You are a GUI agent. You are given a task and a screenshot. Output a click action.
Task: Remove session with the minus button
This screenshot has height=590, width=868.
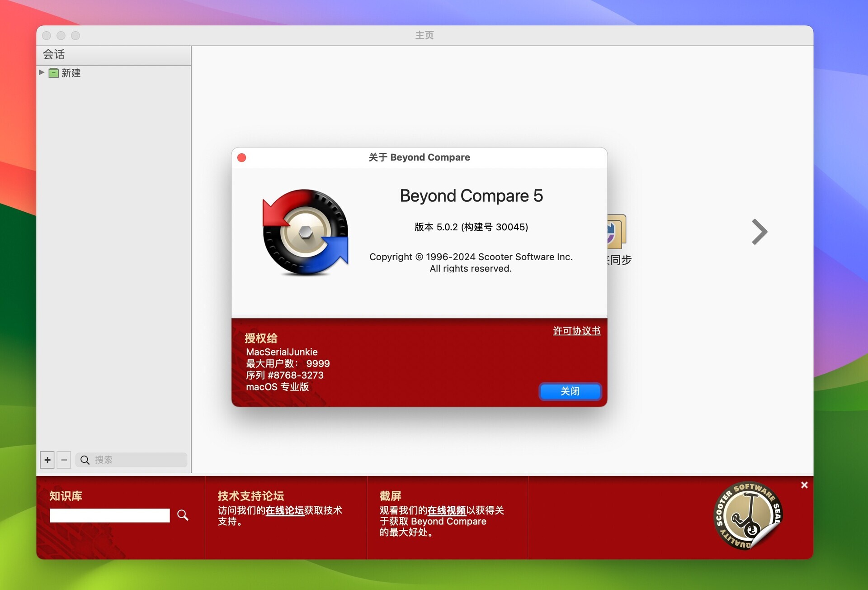pos(64,460)
